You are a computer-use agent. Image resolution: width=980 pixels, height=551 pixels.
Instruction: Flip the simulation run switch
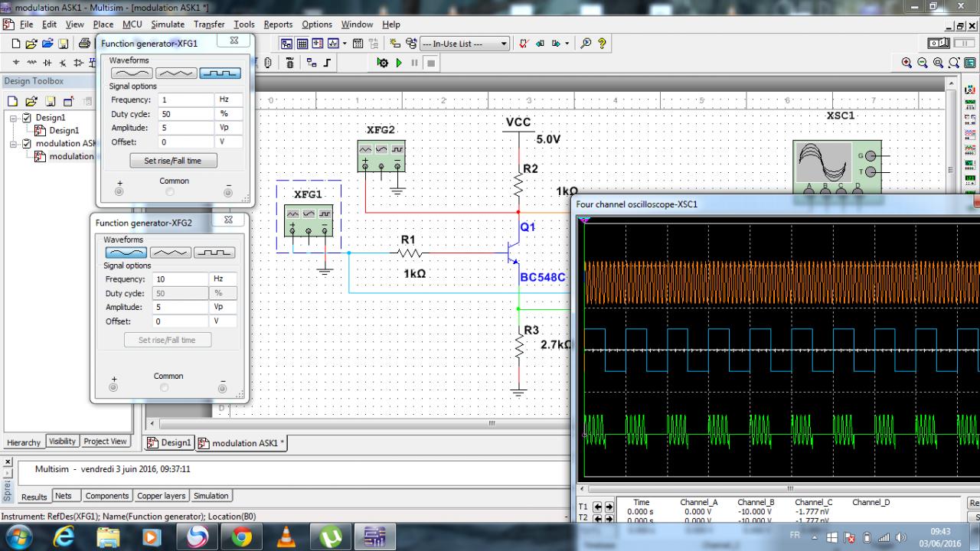pos(939,44)
